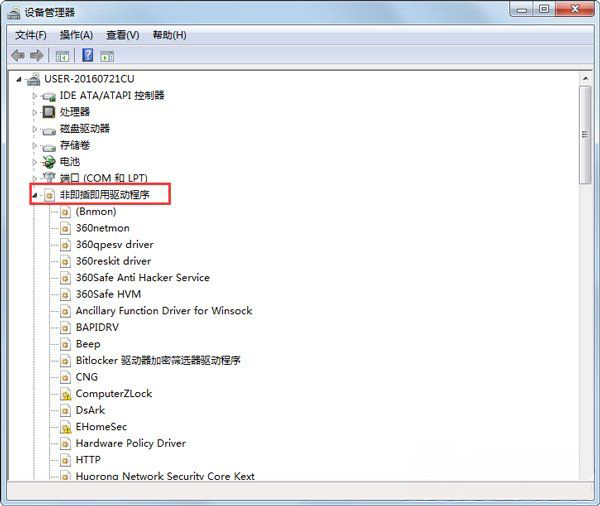Click the 360reskit driver icon
Image resolution: width=600 pixels, height=506 pixels.
[x=65, y=261]
